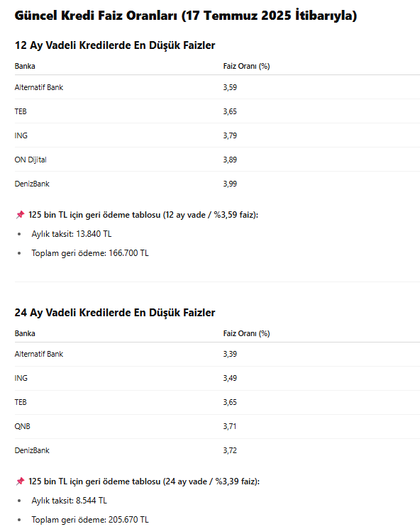Viewport: 420px width, 529px height.
Task: Click the 3,39 interest rate value
Action: pos(230,354)
